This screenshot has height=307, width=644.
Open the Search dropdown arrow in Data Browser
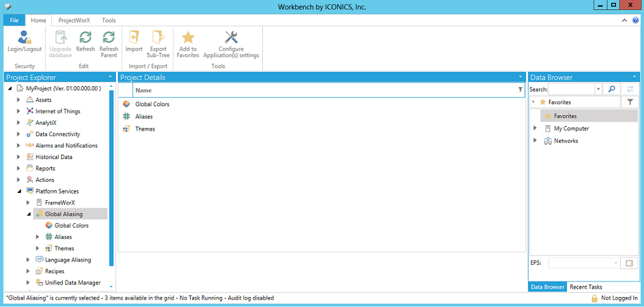(x=598, y=89)
